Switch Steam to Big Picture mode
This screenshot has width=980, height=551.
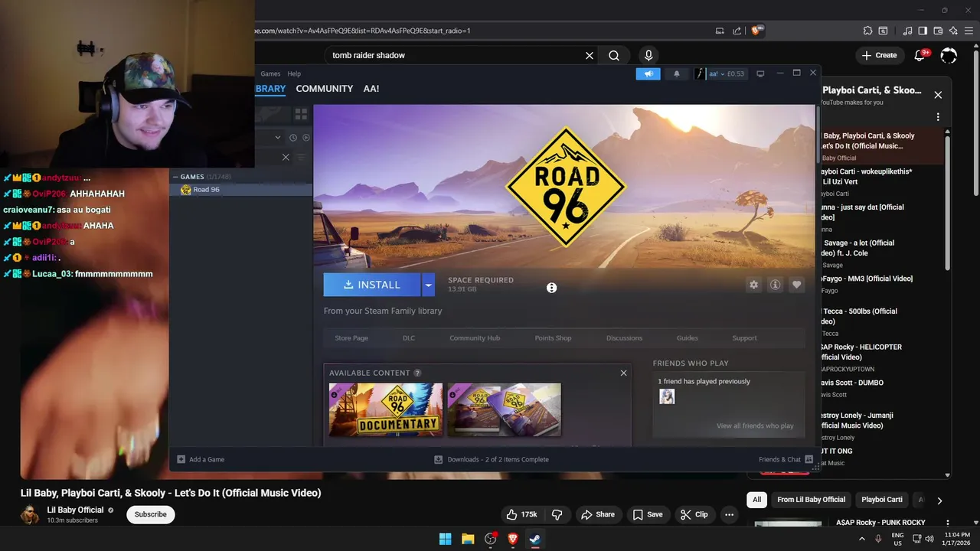click(760, 73)
